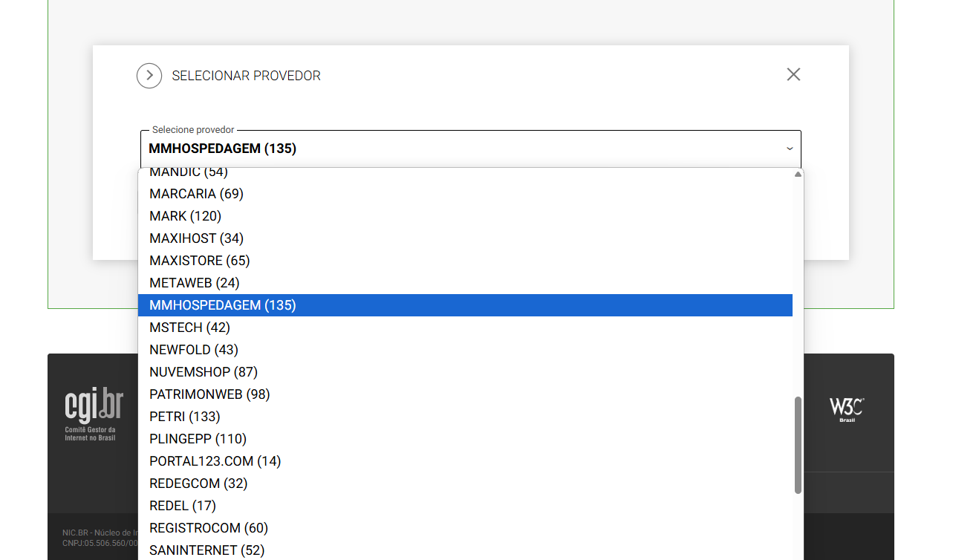The image size is (953, 560).
Task: Choose REDEGCOM (32) option
Action: (x=465, y=484)
